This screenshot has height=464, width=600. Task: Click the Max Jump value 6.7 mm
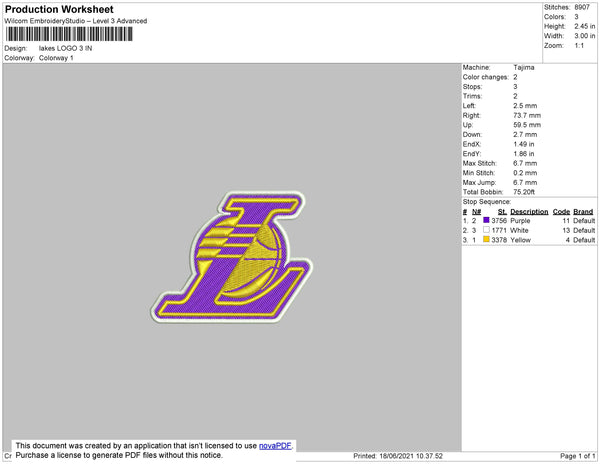click(525, 182)
